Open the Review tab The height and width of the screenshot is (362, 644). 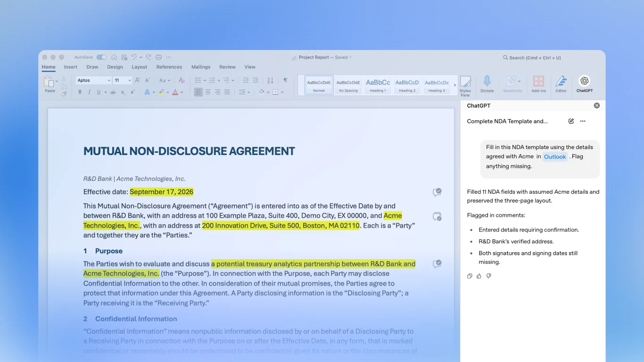point(227,67)
